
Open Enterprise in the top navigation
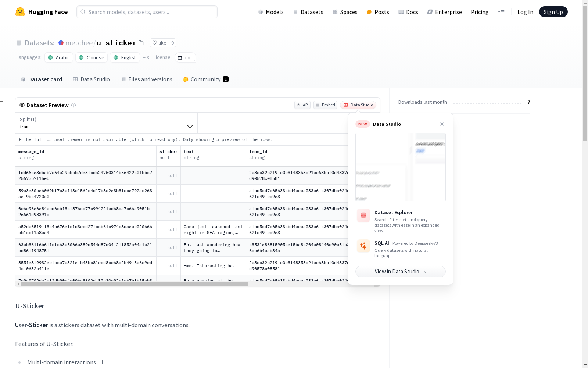445,12
